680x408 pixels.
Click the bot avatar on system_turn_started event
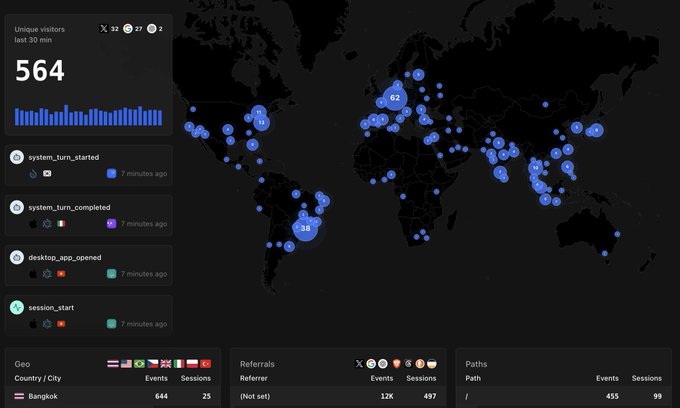pyautogui.click(x=17, y=157)
